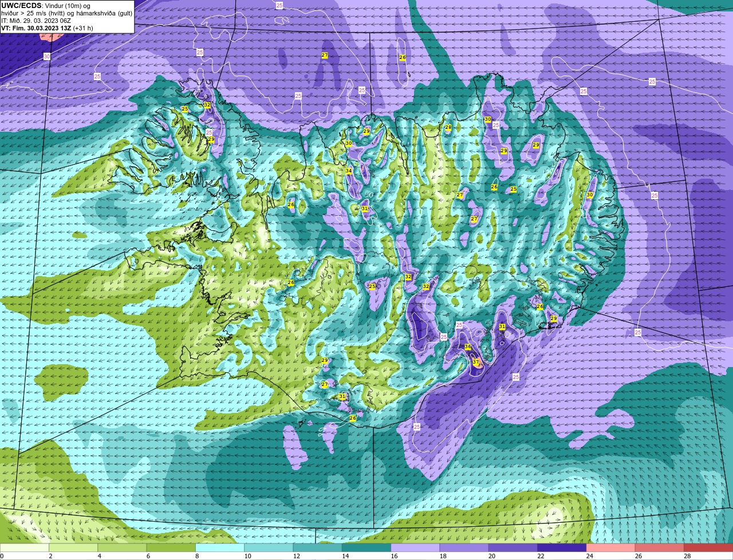Click the white 30 gust contour label
733x560 pixels.
pyautogui.click(x=46, y=57)
